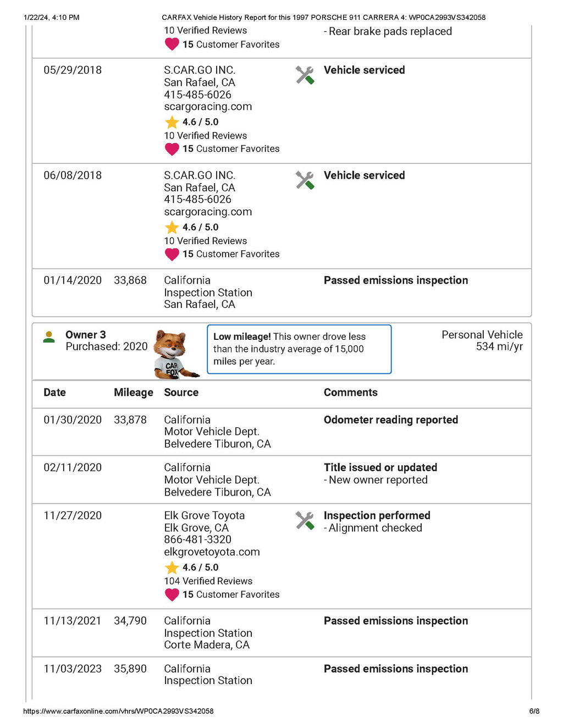
Task: Click the 104 Verified Reviews text
Action: 208,581
